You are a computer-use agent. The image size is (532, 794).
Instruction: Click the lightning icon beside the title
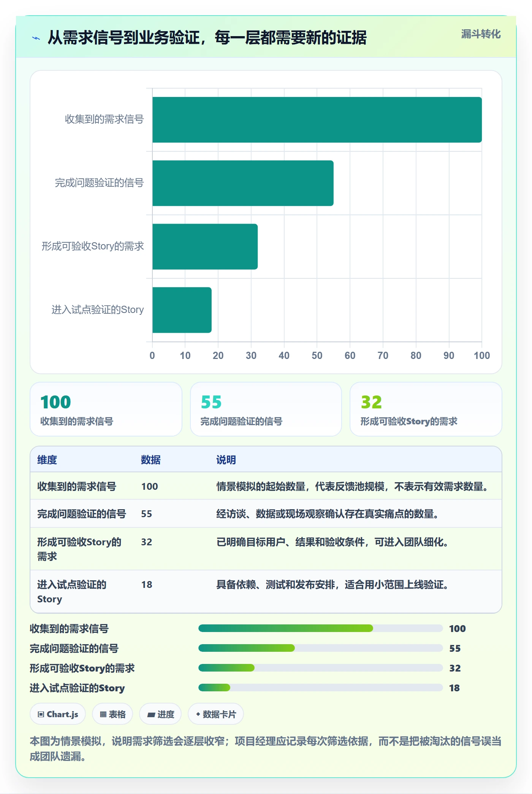pos(36,38)
